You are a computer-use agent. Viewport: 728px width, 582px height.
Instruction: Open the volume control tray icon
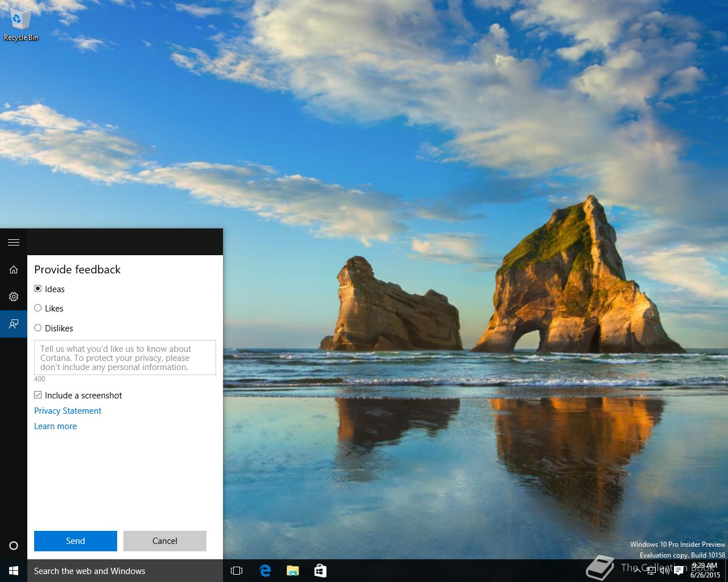point(664,571)
